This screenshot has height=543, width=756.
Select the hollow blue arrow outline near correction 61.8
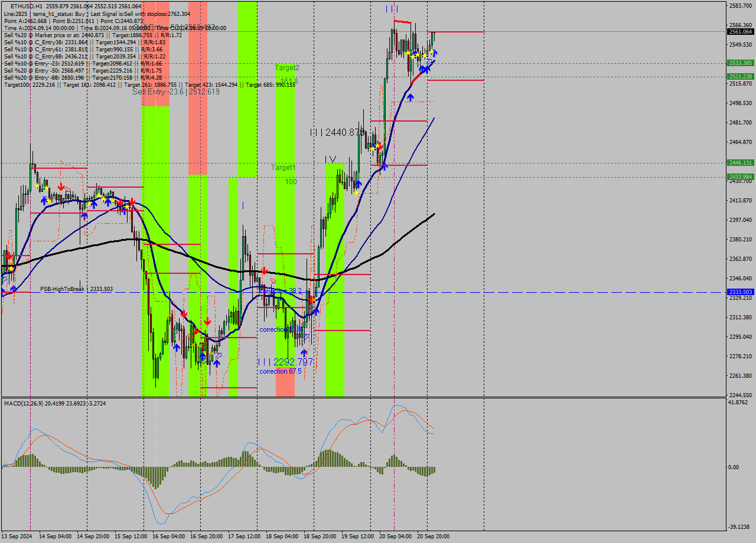[307, 336]
